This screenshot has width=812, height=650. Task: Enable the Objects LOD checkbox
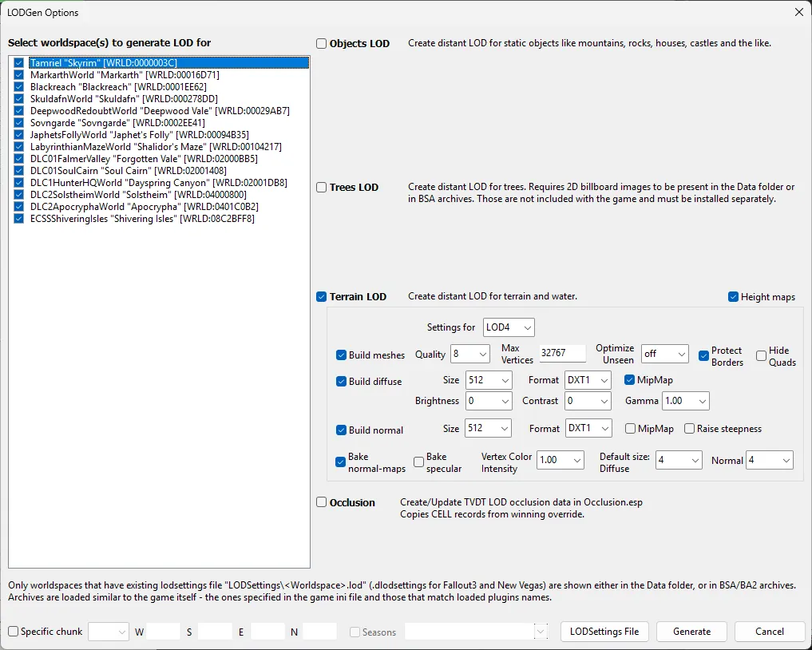click(x=322, y=44)
